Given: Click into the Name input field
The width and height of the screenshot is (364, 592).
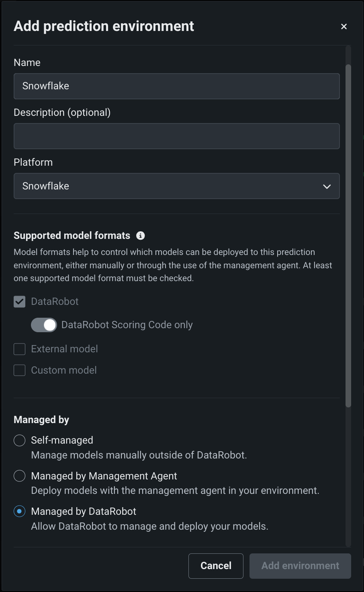Looking at the screenshot, I should [176, 86].
